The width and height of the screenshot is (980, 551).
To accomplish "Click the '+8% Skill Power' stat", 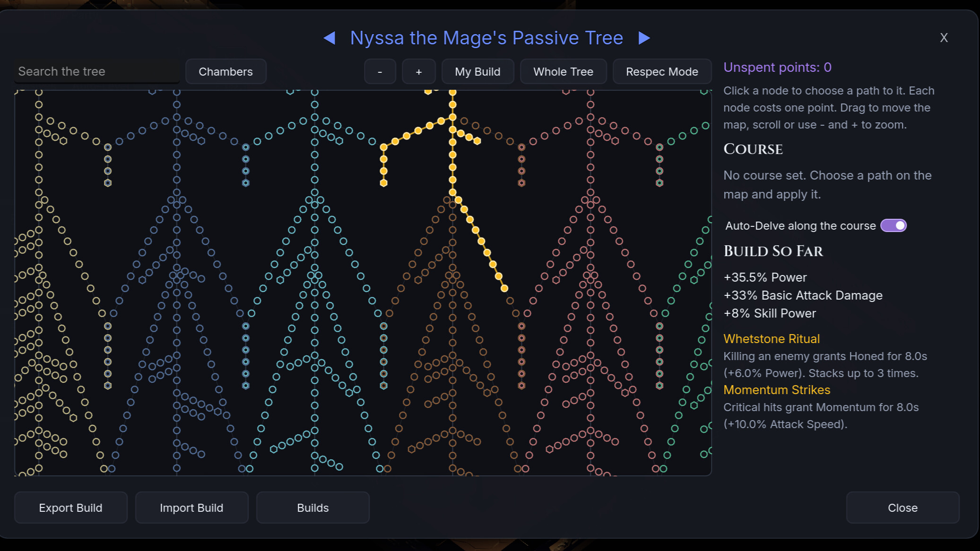I will pos(770,313).
